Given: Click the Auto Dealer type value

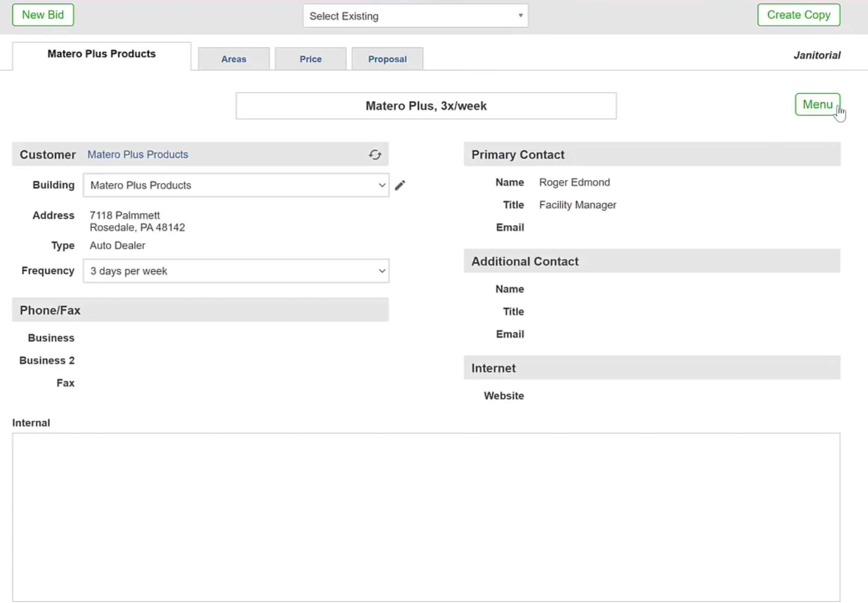Looking at the screenshot, I should click(x=117, y=246).
